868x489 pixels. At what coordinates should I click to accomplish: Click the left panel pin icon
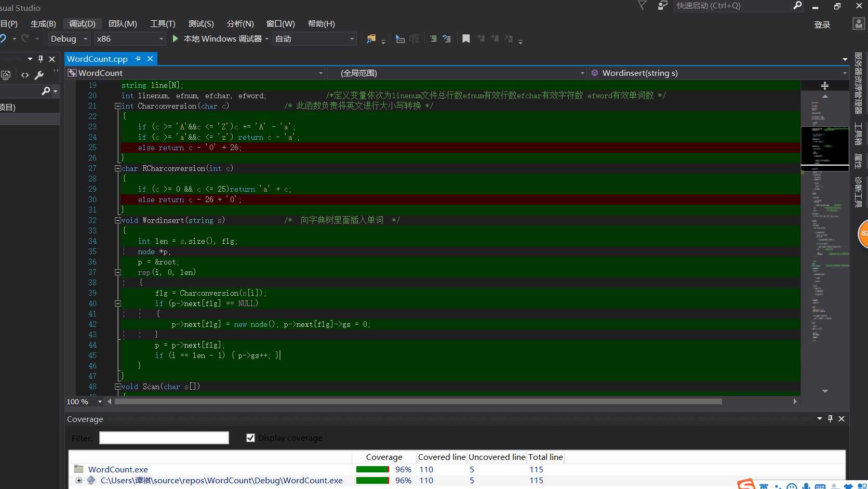[x=41, y=59]
